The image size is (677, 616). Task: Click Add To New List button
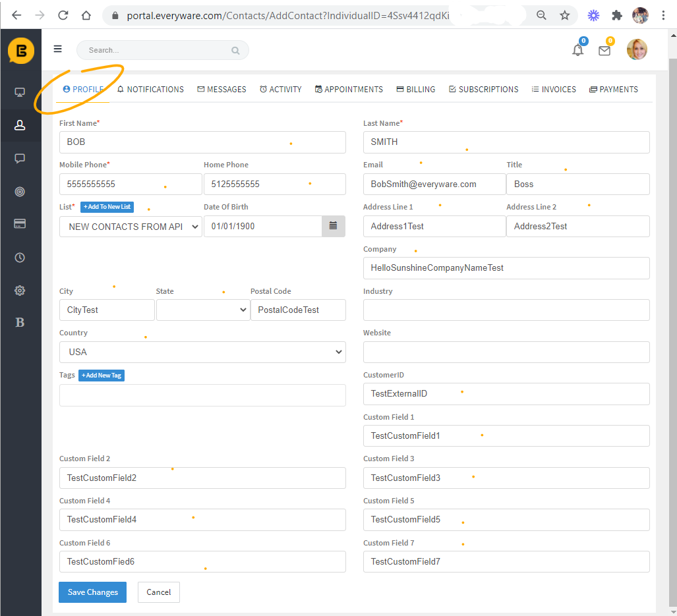pos(107,207)
